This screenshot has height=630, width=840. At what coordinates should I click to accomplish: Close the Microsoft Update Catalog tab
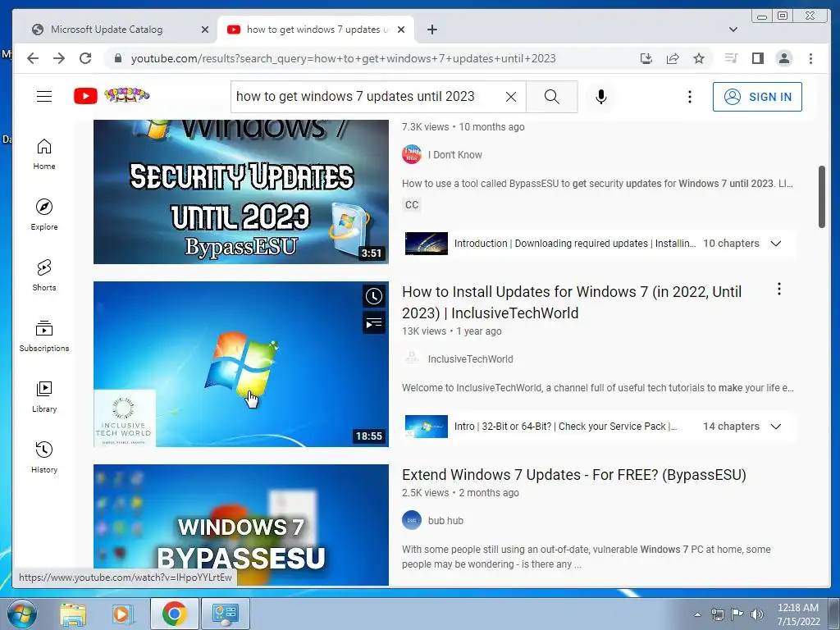[x=204, y=30]
